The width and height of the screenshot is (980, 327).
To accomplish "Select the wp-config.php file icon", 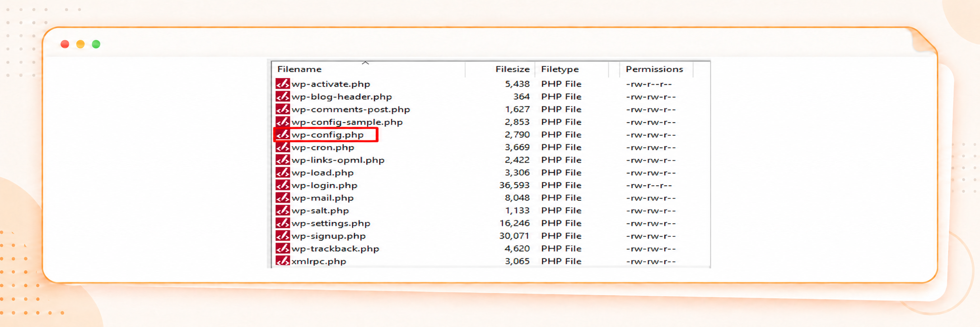I will (x=283, y=134).
